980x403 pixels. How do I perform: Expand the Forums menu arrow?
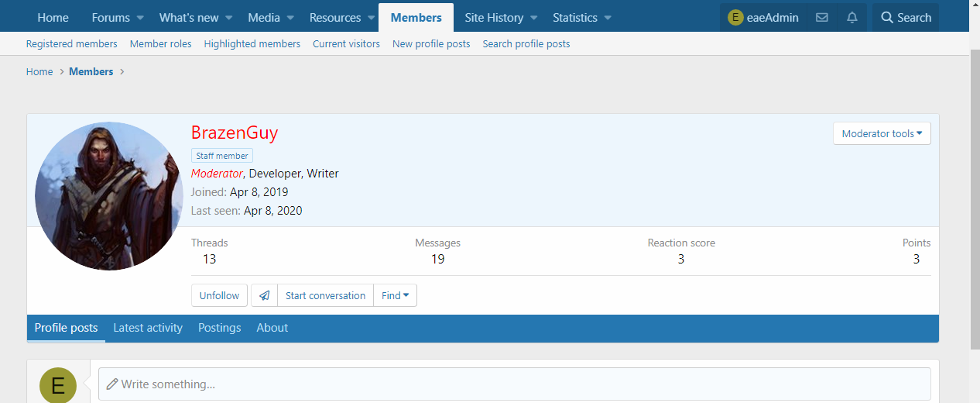coord(140,18)
